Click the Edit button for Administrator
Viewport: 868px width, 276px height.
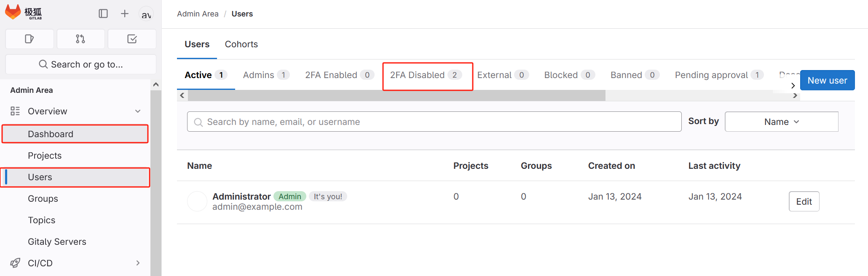[x=804, y=201]
